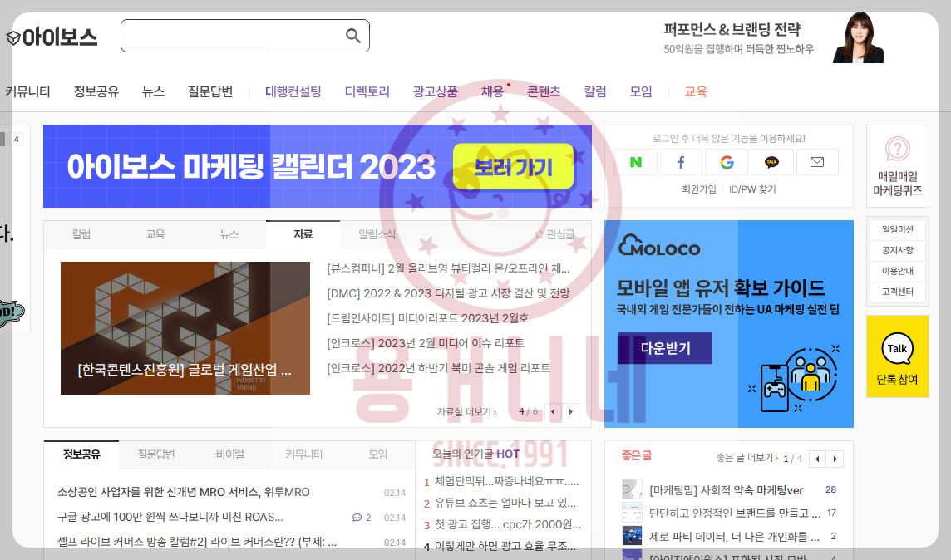Screen dimensions: 951x560
Task: Go to next 자료 page arrow
Action: click(571, 411)
